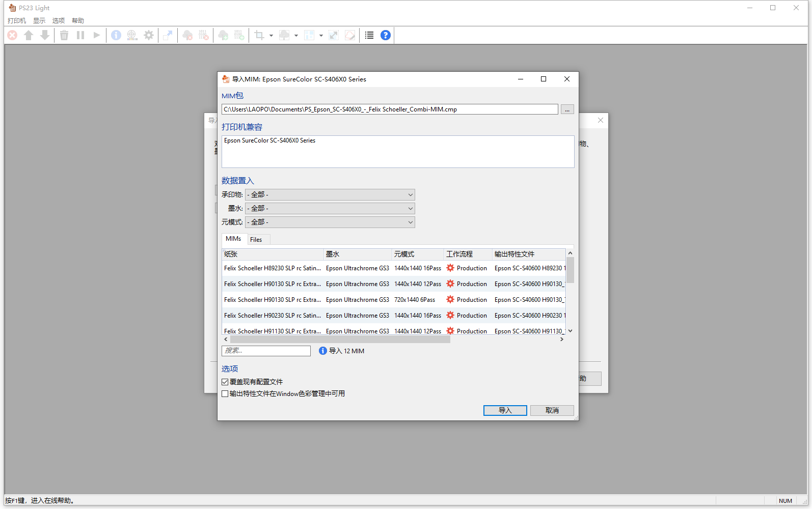
Task: Click the 纸张 column header
Action: point(273,254)
